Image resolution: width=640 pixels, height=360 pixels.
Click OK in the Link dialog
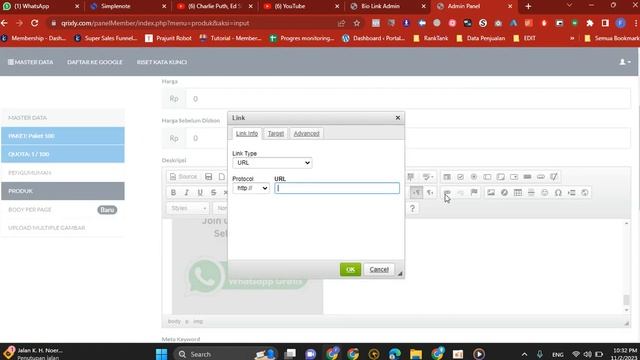(x=350, y=269)
